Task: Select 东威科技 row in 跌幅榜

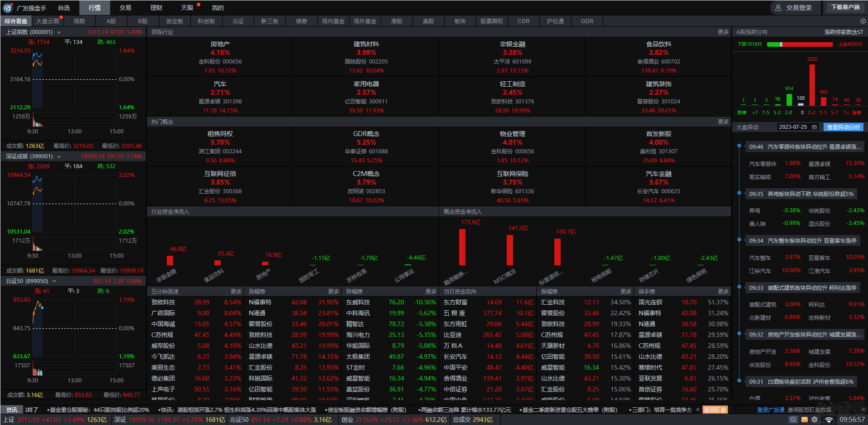Action: (x=391, y=303)
